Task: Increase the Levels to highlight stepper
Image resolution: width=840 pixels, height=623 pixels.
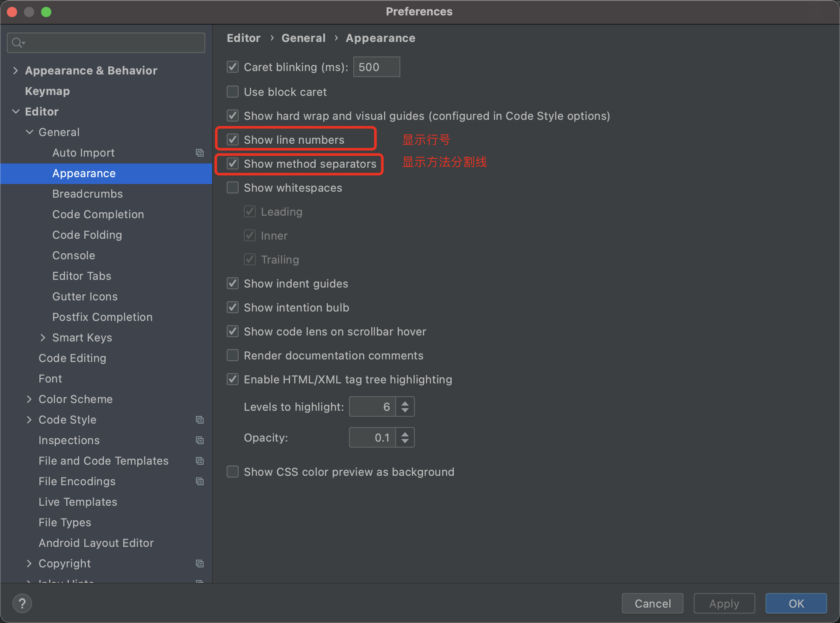Action: coord(404,403)
